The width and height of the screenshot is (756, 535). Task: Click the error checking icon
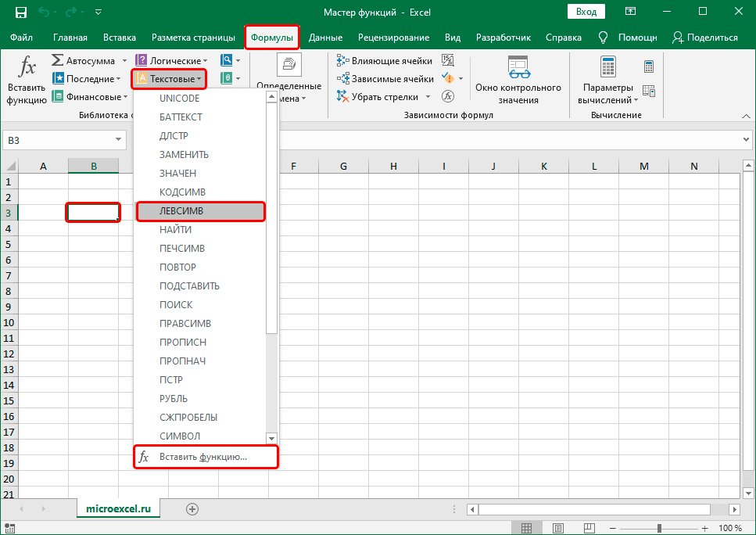tap(448, 78)
